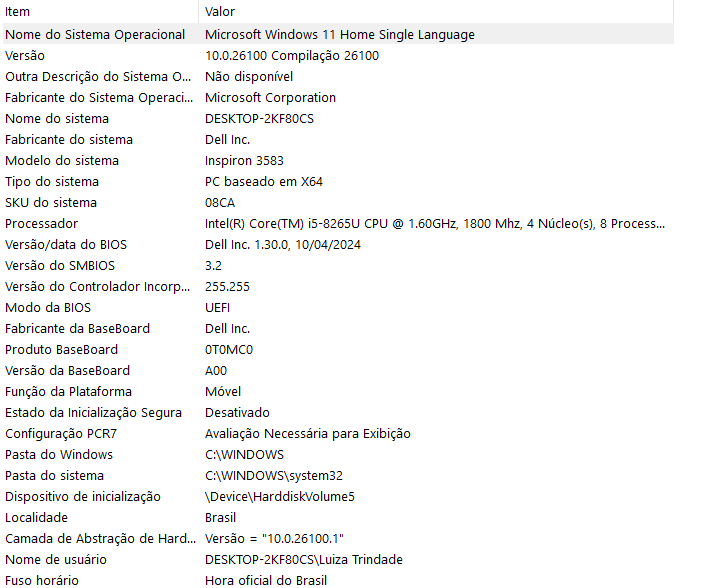Select the value '255.255'
The image size is (711, 588).
point(227,287)
